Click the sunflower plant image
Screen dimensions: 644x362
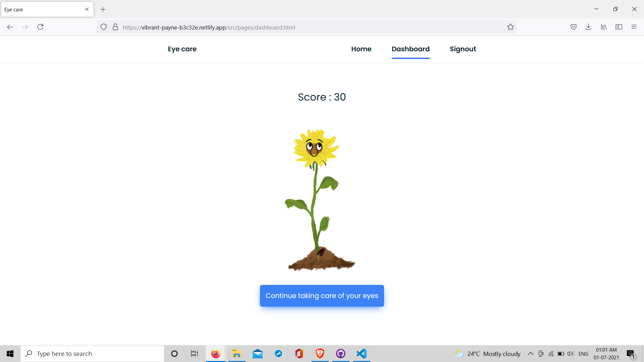320,200
